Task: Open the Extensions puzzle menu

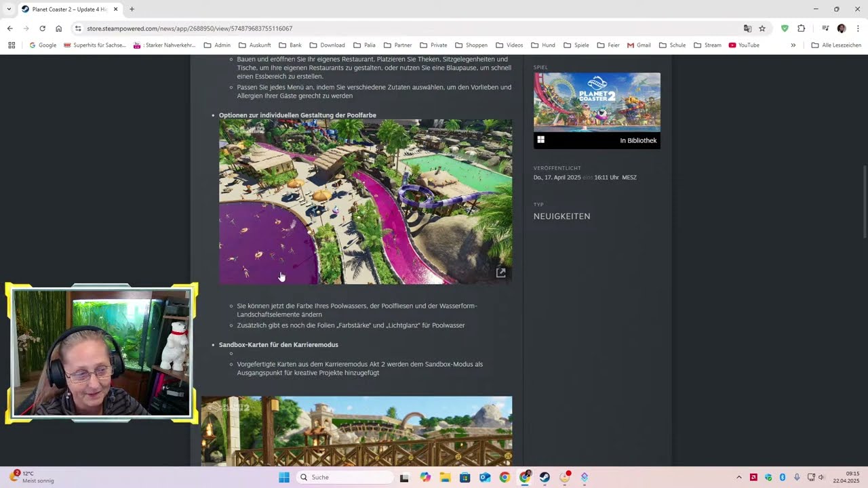Action: tap(801, 28)
